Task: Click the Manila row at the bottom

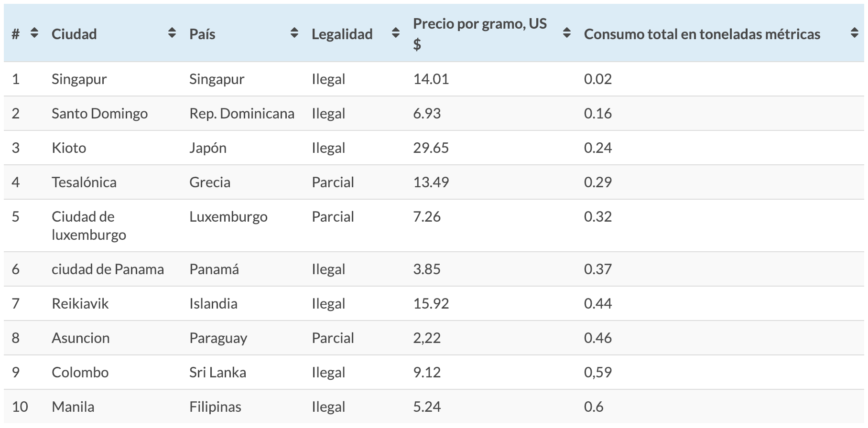Action: 73,407
